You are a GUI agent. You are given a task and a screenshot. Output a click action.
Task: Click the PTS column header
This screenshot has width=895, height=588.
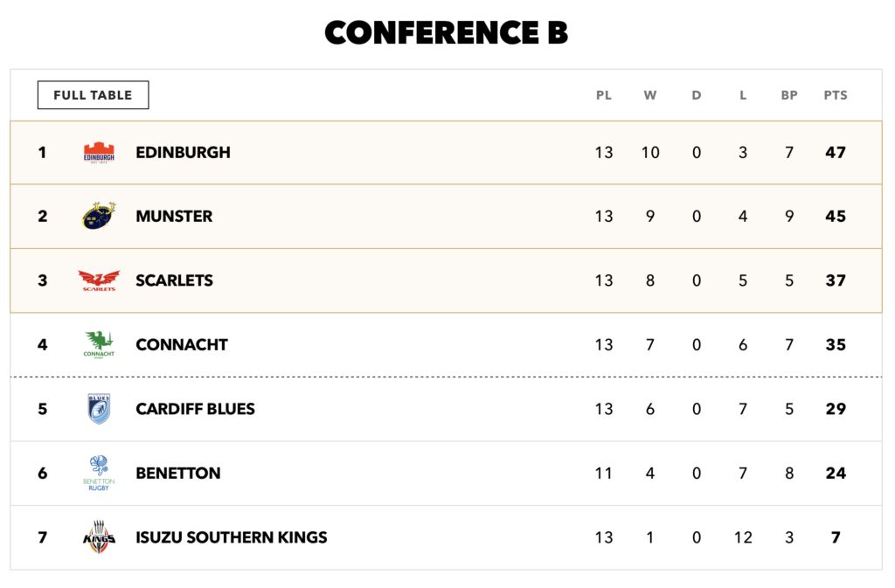click(836, 95)
